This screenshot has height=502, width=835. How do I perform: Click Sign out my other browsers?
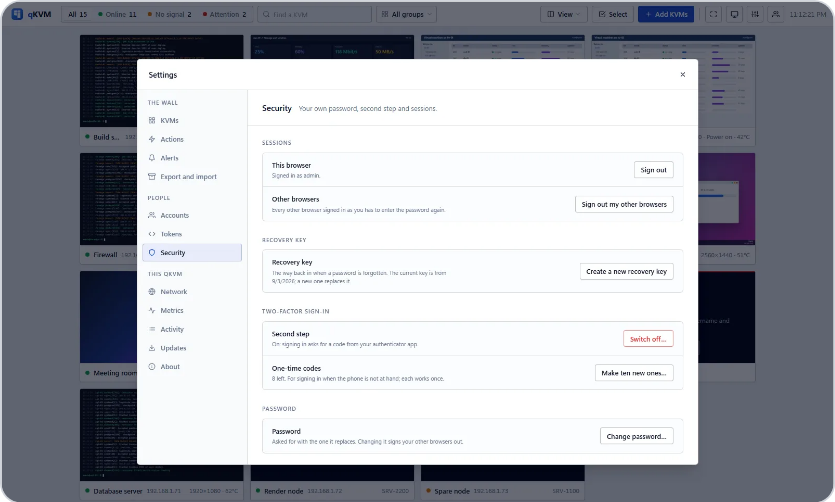(624, 204)
